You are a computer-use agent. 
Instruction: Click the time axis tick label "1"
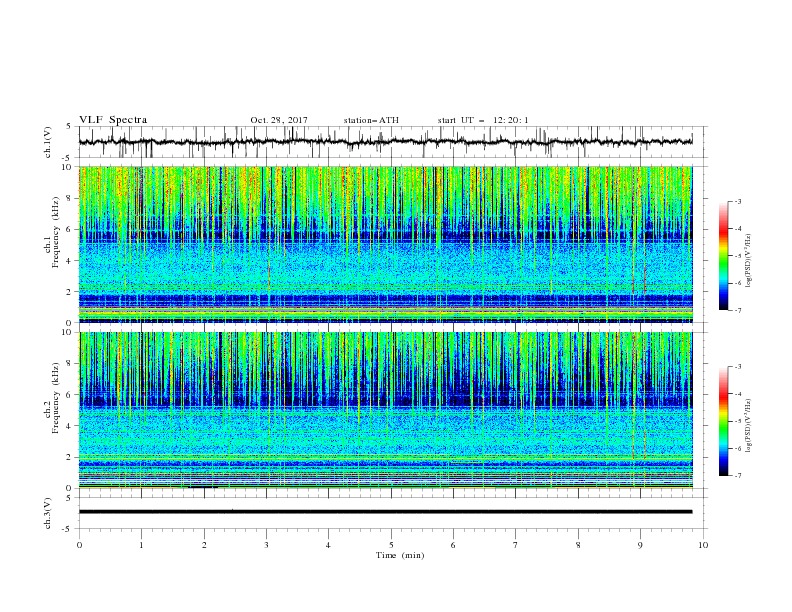141,545
